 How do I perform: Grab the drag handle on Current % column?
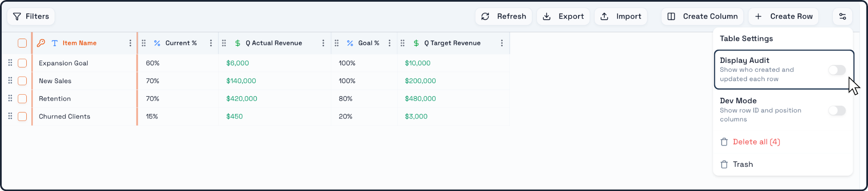[x=144, y=43]
